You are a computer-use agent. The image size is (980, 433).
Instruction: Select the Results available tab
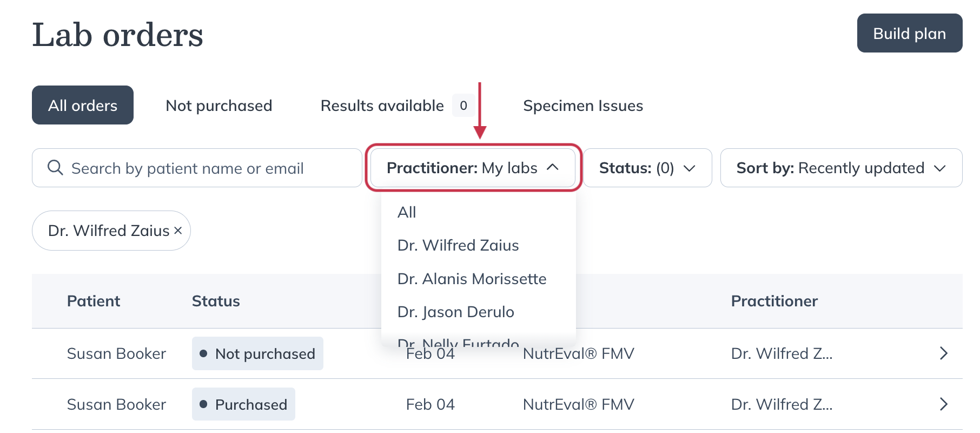coord(382,106)
